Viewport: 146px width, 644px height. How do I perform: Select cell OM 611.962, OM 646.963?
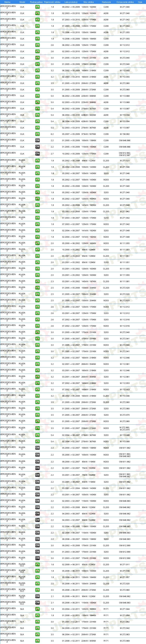pyautogui.click(x=125, y=455)
